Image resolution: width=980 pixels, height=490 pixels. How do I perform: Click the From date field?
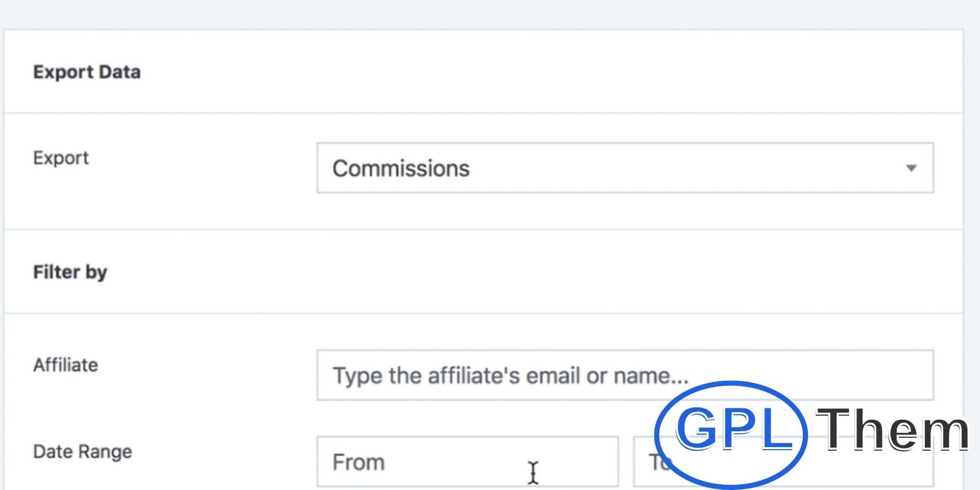coord(467,462)
